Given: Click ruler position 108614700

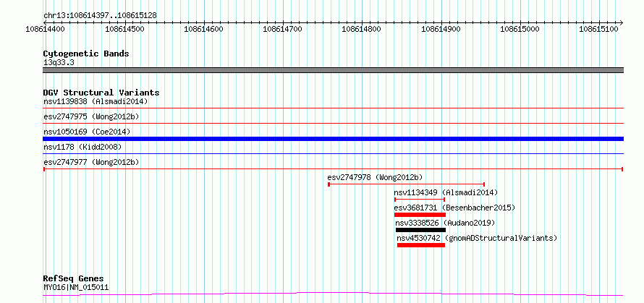Looking at the screenshot, I should tap(284, 29).
